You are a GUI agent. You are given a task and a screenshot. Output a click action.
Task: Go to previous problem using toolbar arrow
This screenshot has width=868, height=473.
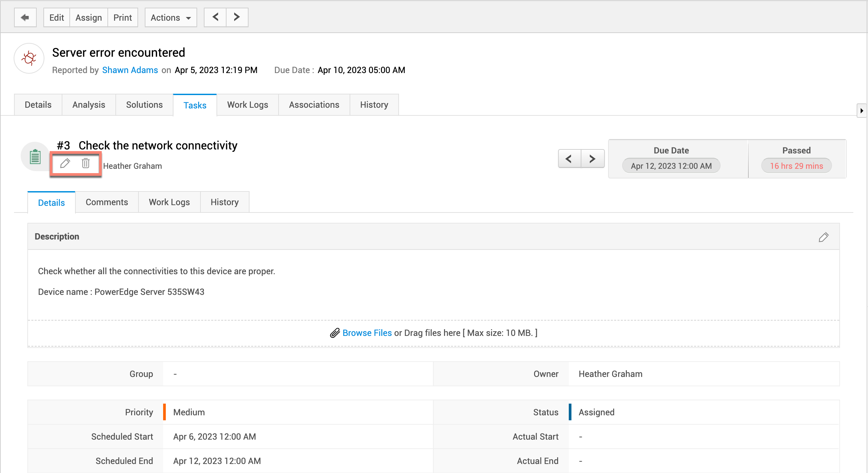[215, 18]
